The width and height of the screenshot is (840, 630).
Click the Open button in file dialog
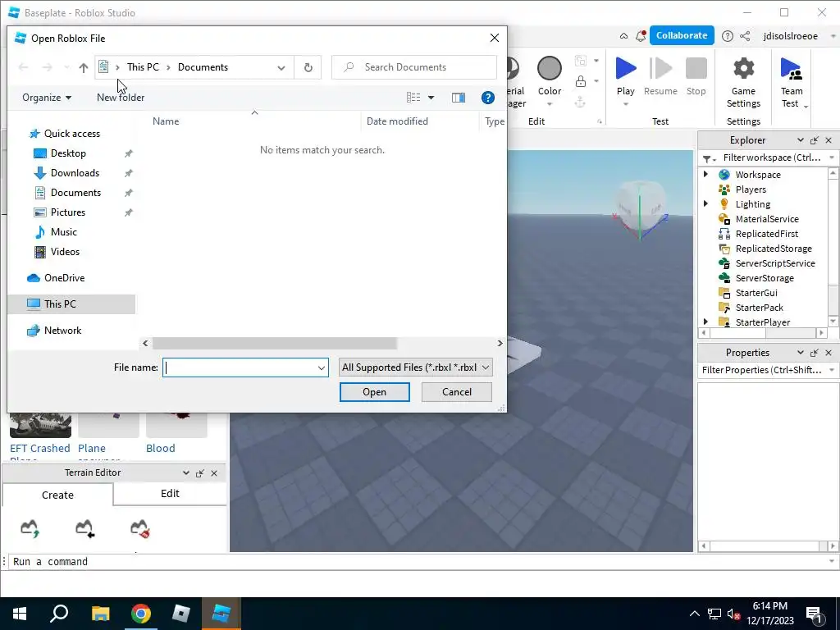[374, 391]
